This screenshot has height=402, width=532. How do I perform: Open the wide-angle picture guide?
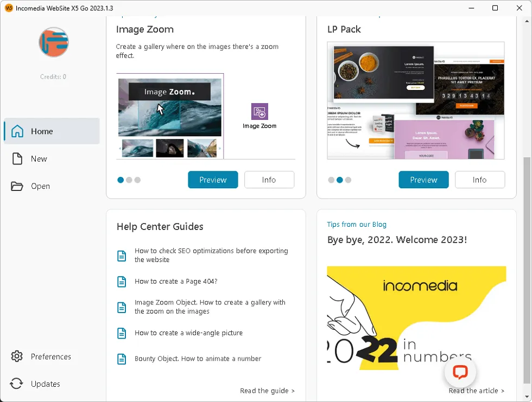(188, 333)
